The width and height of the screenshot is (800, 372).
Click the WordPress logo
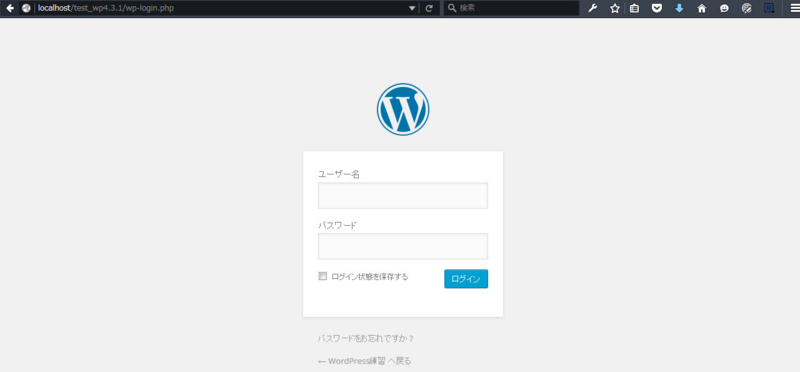403,109
